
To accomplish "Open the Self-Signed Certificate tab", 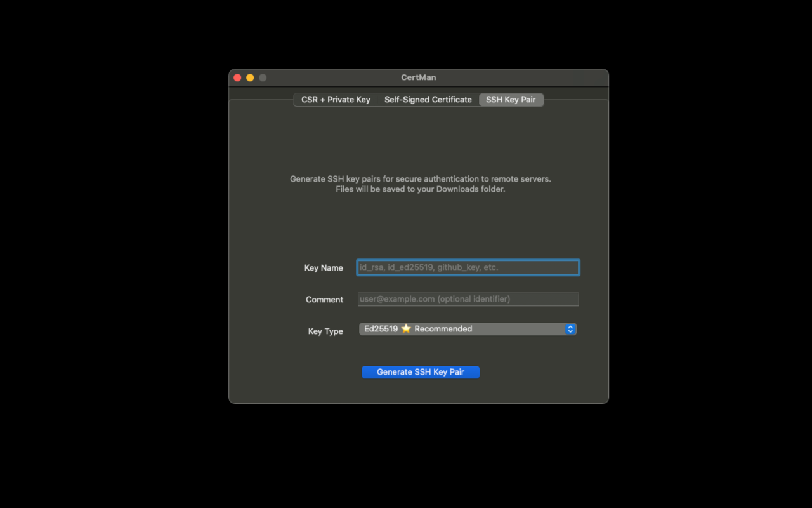I will coord(428,99).
